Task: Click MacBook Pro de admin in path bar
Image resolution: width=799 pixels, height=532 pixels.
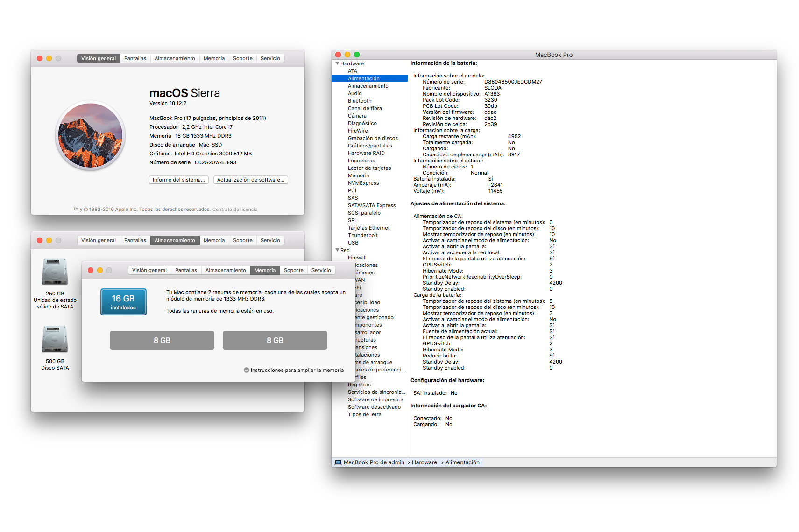Action: point(374,462)
